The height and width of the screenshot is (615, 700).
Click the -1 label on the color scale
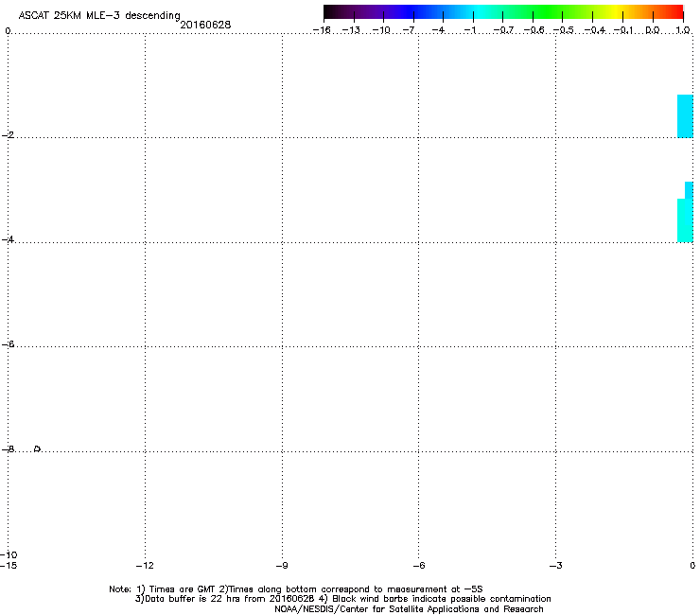pos(469,30)
